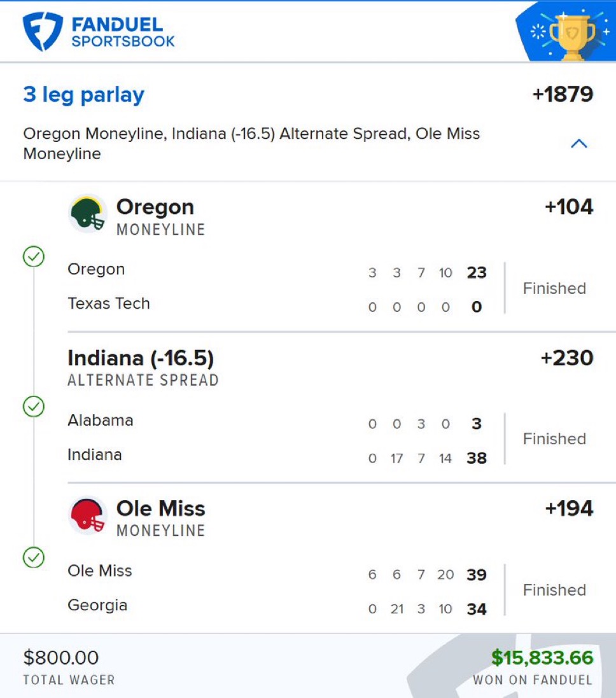Click the FanDuel shield logo icon
This screenshot has width=616, height=698.
pos(43,32)
